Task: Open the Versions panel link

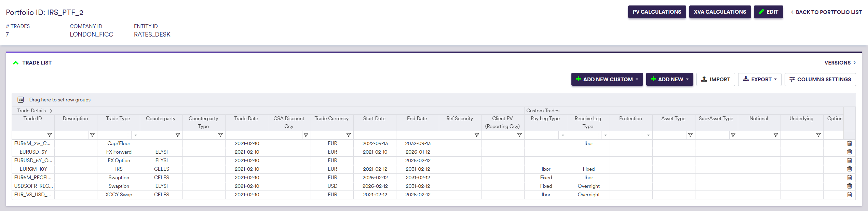Action: point(840,63)
